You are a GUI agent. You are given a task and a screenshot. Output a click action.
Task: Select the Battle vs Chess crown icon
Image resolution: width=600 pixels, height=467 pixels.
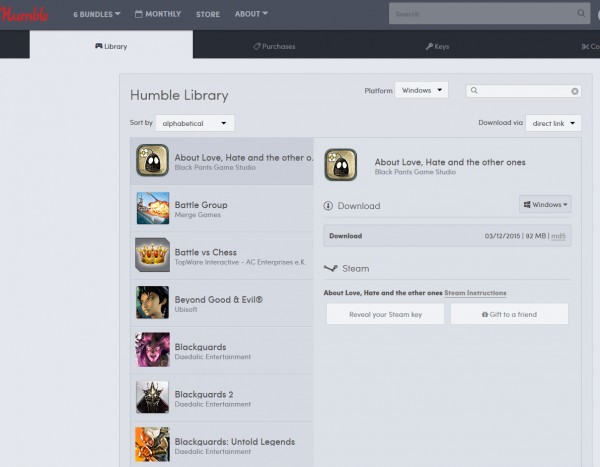(x=152, y=255)
